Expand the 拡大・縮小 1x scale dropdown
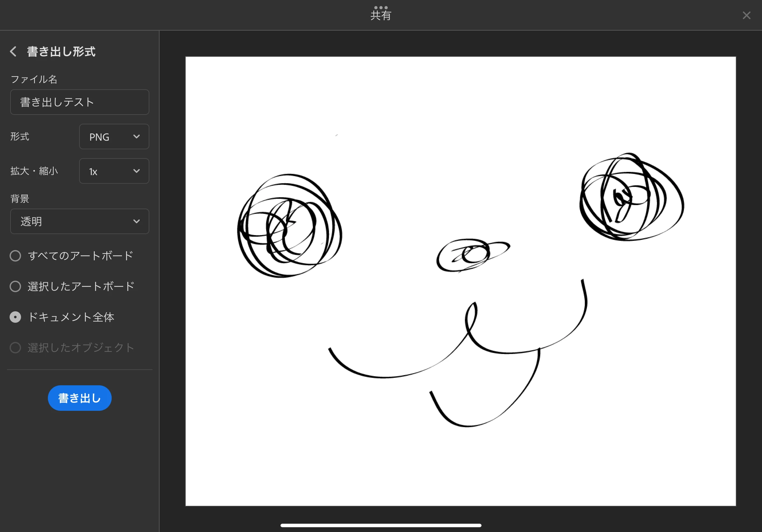 [x=114, y=171]
